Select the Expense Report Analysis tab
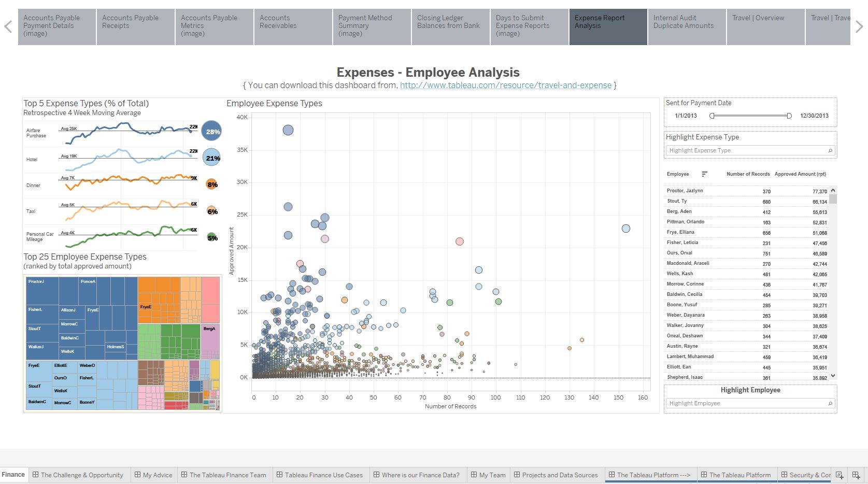This screenshot has height=484, width=868. tap(608, 27)
